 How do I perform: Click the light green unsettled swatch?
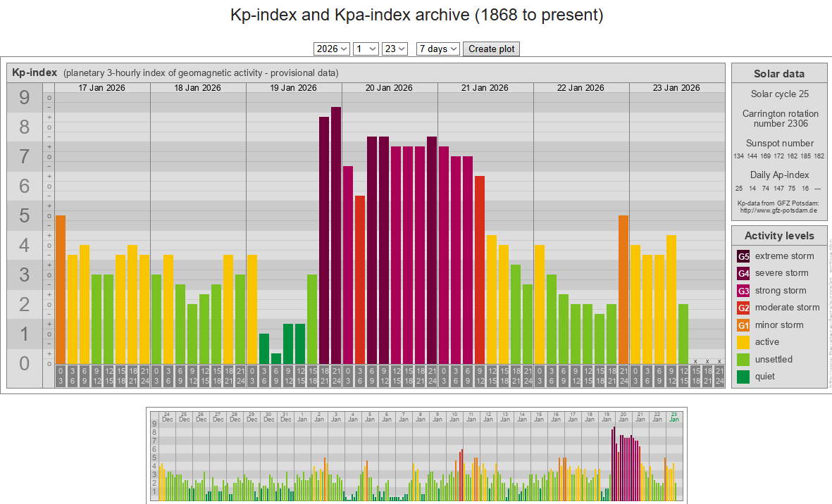click(x=743, y=360)
